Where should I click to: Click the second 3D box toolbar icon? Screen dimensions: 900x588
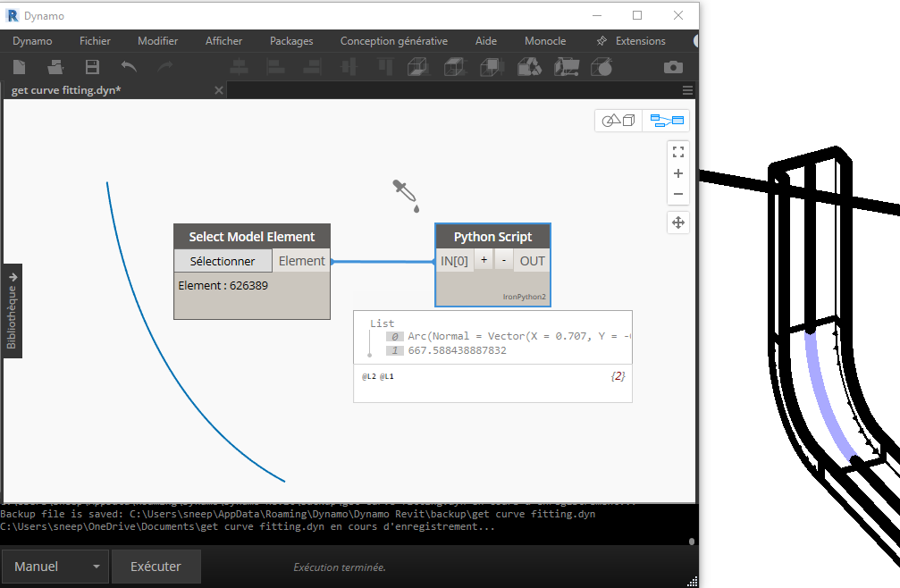tap(455, 67)
